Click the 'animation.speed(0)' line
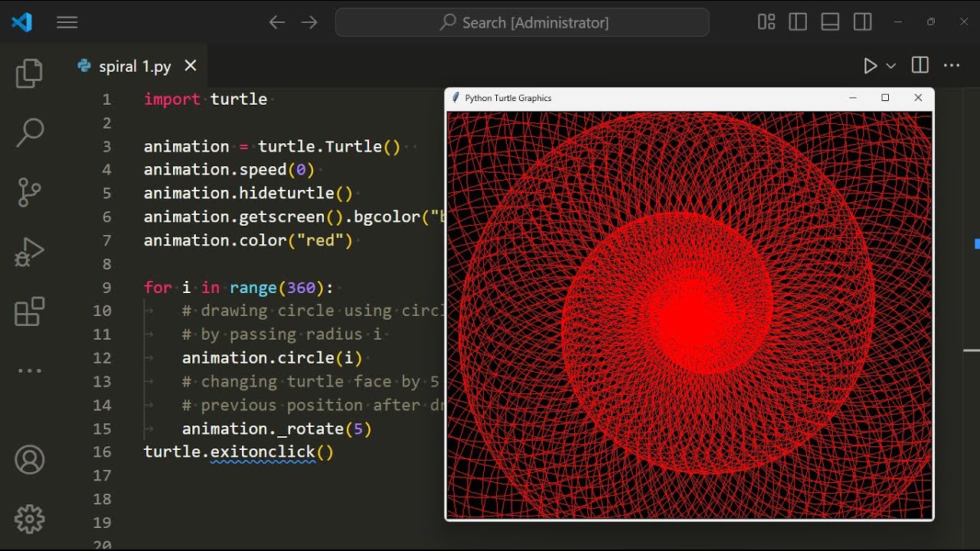Image resolution: width=980 pixels, height=551 pixels. [229, 170]
